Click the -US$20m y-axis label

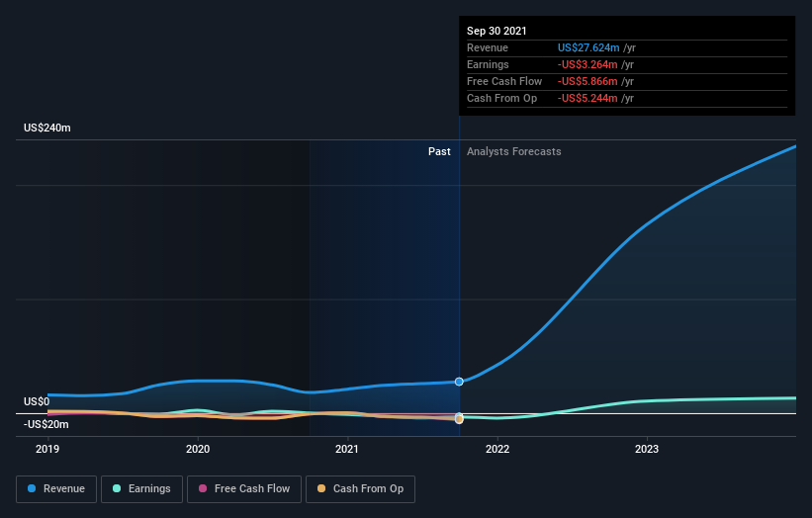point(46,424)
